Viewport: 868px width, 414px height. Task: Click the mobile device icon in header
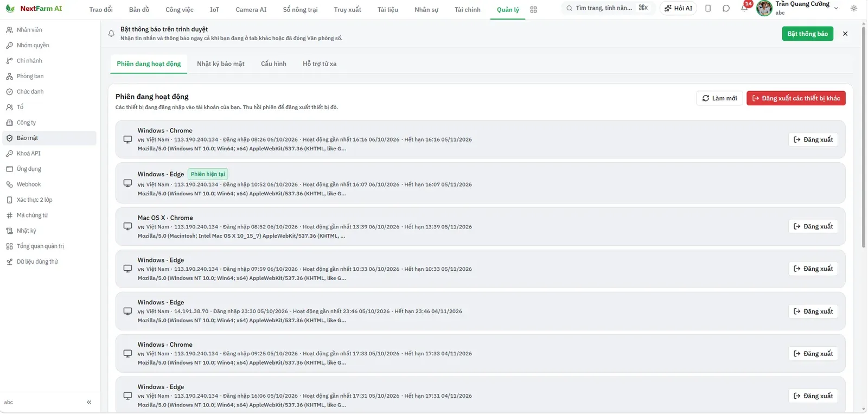(708, 8)
